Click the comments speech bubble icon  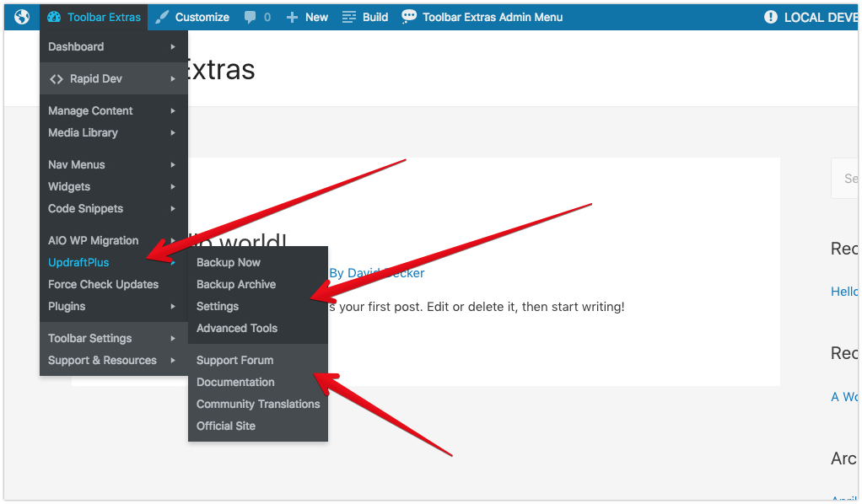tap(251, 18)
